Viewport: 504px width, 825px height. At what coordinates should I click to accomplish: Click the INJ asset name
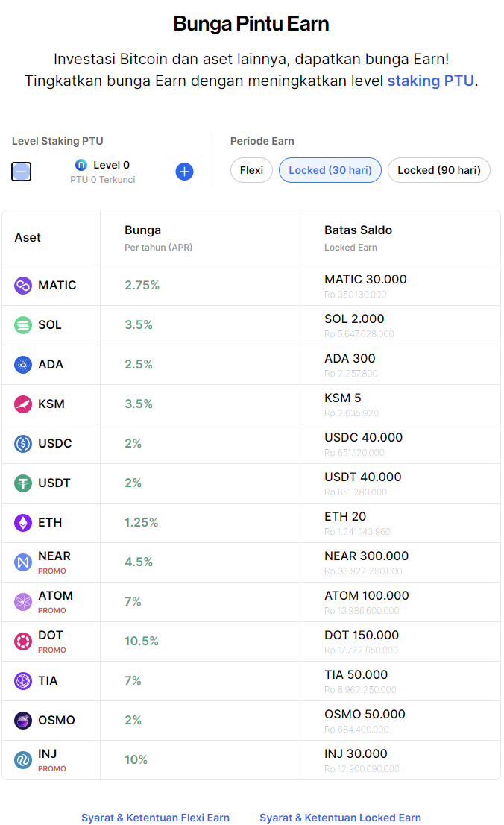click(x=48, y=754)
